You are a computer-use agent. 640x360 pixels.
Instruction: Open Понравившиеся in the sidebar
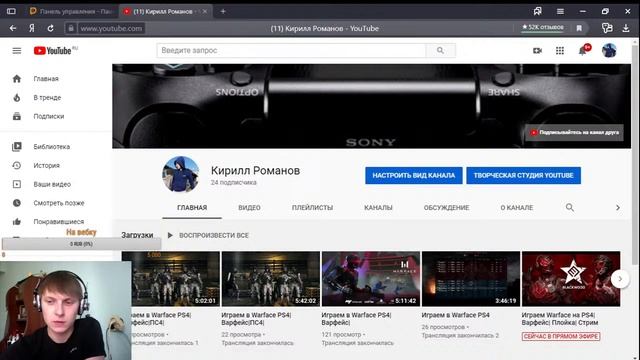(58, 222)
